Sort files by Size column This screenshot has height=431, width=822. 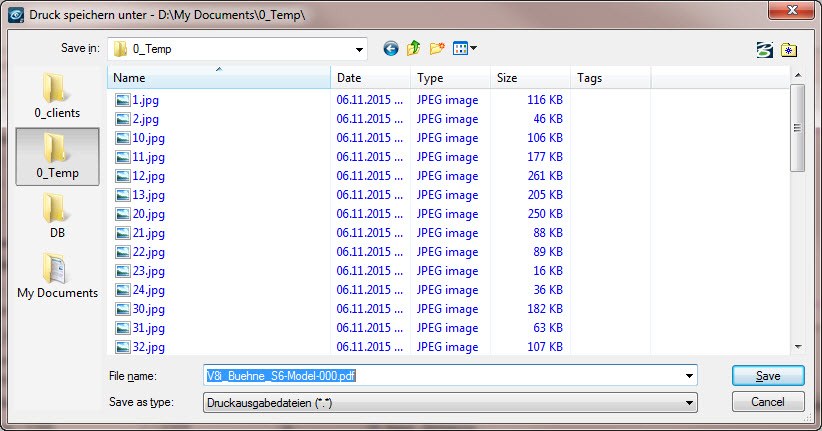pyautogui.click(x=531, y=78)
